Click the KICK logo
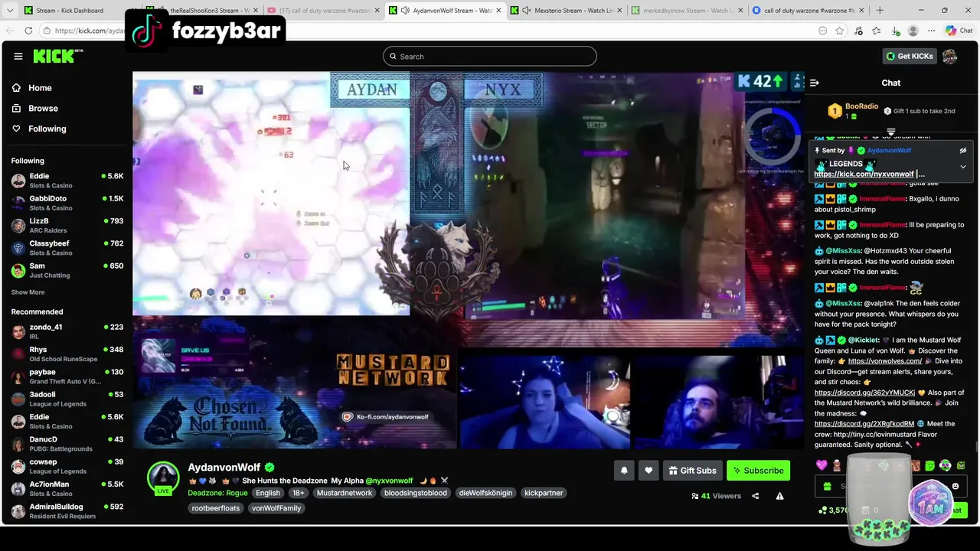The height and width of the screenshot is (551, 980). pos(57,56)
